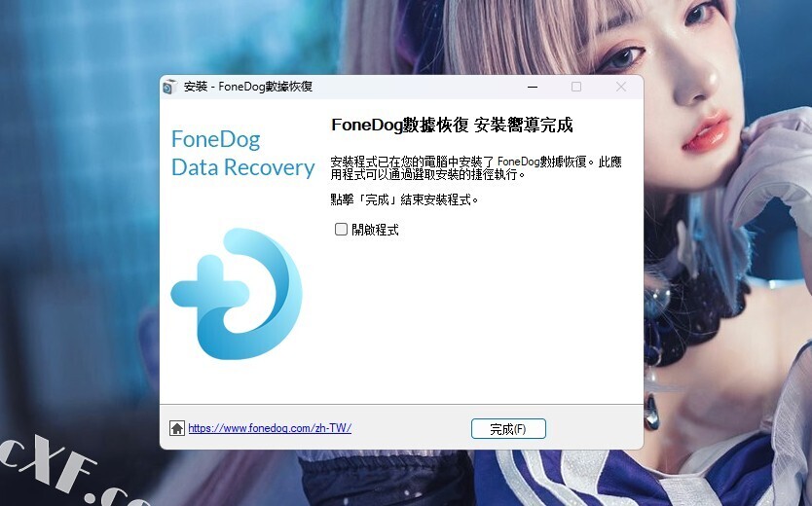The image size is (812, 506).
Task: Click the paragraph starting 安裝程式已在您的電腦中
Action: [x=476, y=168]
